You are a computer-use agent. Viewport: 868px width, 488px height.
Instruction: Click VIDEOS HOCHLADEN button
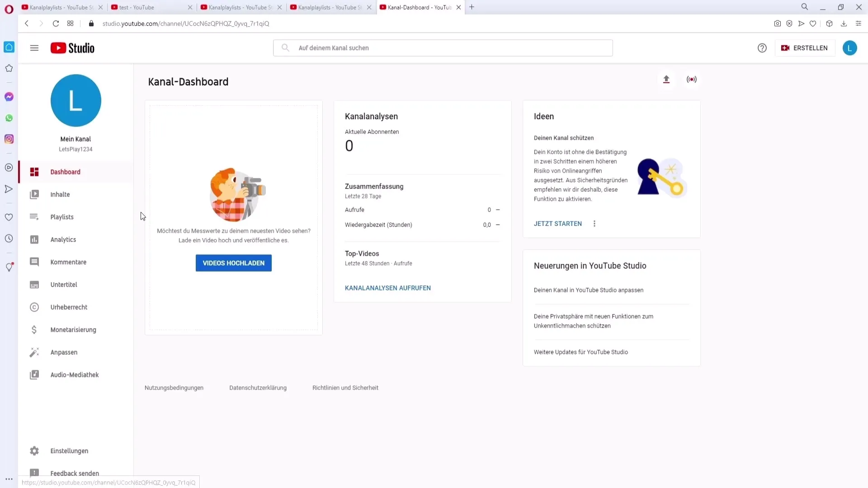tap(233, 263)
